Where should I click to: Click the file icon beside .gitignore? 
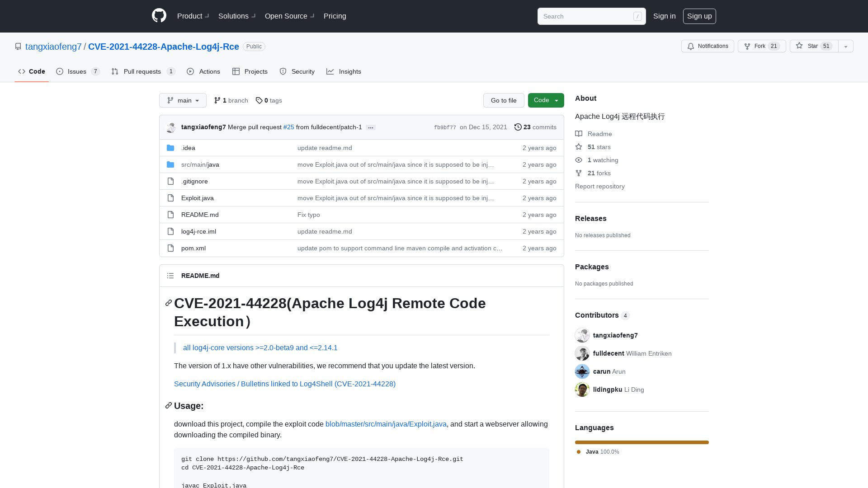click(x=170, y=181)
